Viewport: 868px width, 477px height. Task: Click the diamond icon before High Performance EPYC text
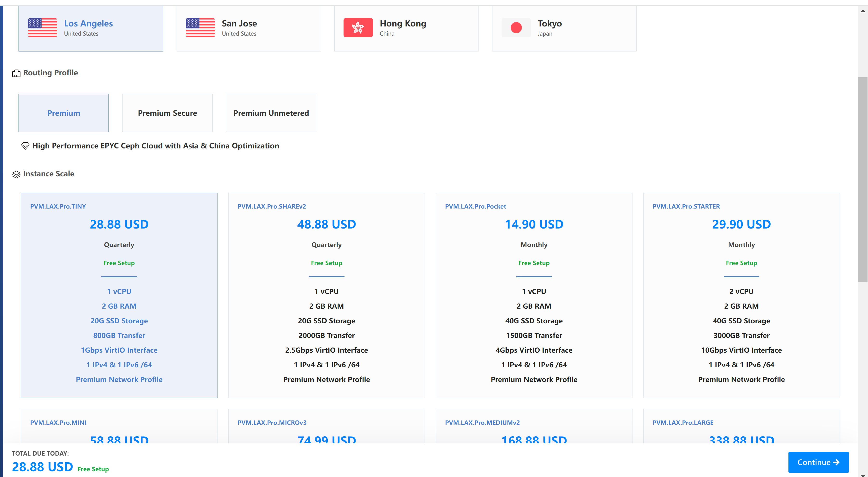coord(25,146)
